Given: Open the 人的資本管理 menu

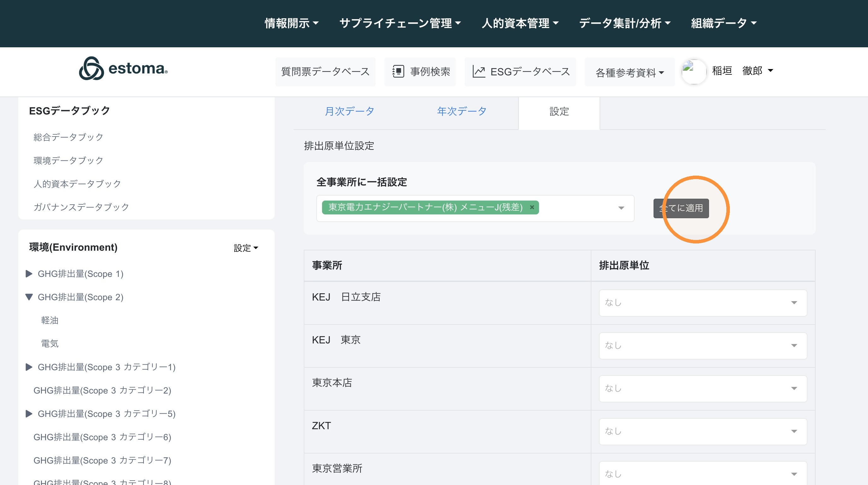Looking at the screenshot, I should [x=520, y=23].
